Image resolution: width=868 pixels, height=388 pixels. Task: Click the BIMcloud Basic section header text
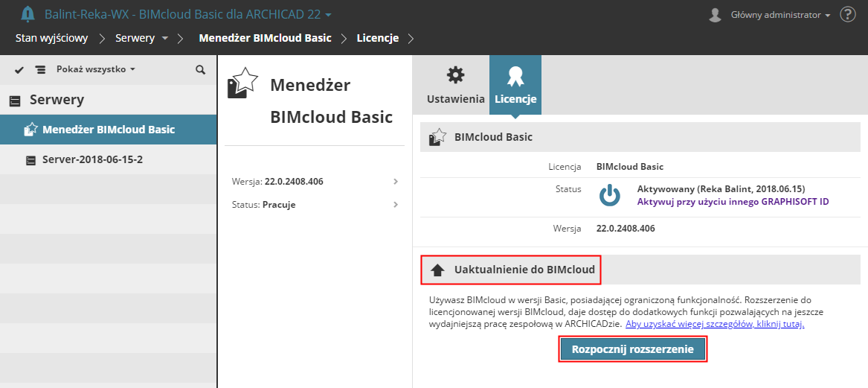pyautogui.click(x=493, y=137)
